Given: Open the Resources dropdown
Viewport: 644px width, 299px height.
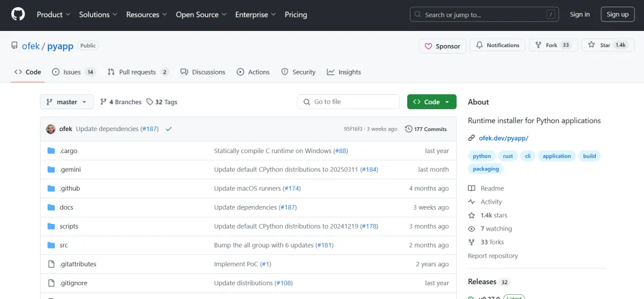Looking at the screenshot, I should point(147,15).
